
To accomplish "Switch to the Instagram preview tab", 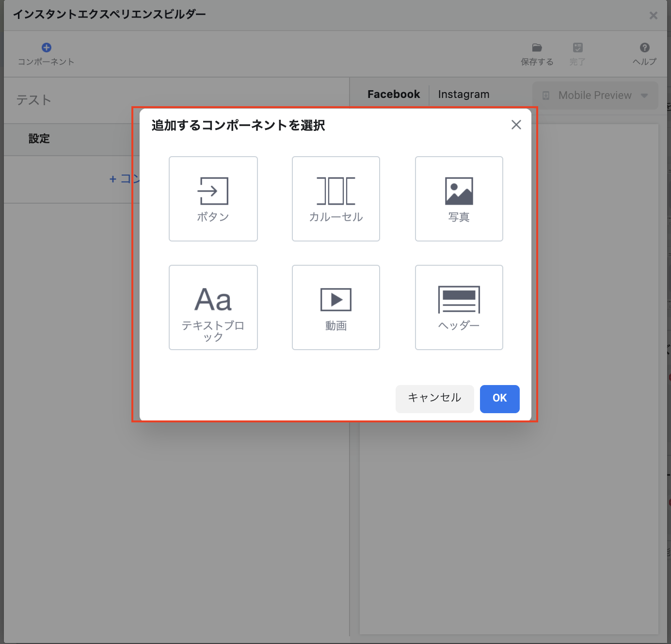I will [463, 95].
